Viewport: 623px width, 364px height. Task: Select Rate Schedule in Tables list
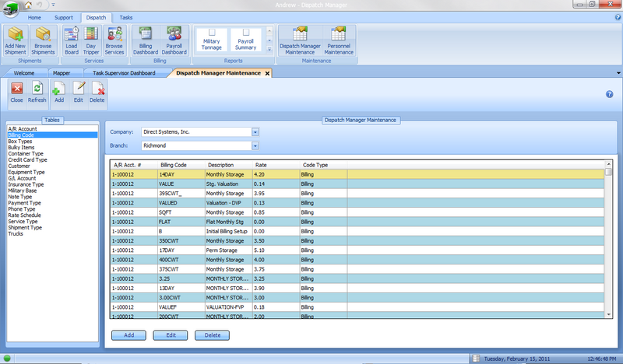point(23,215)
